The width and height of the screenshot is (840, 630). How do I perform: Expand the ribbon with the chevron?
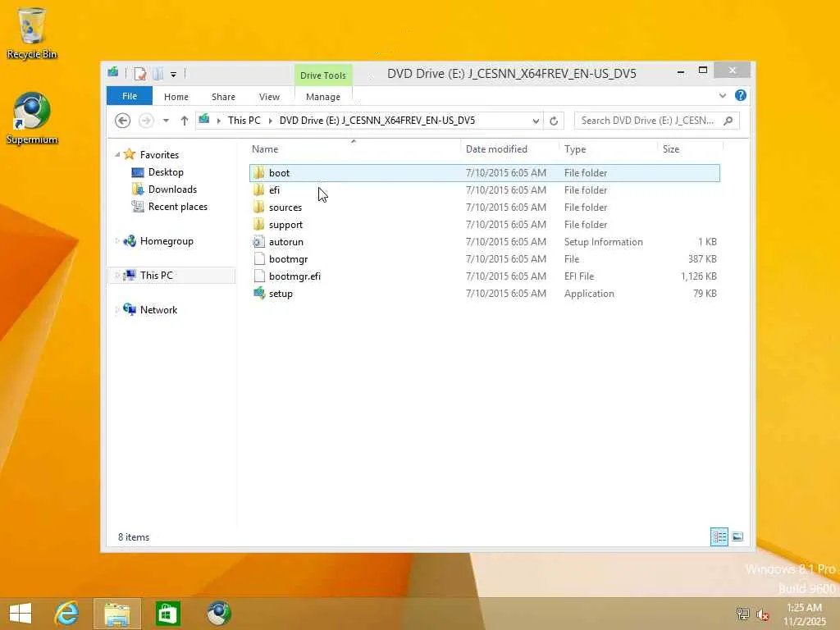[x=723, y=95]
